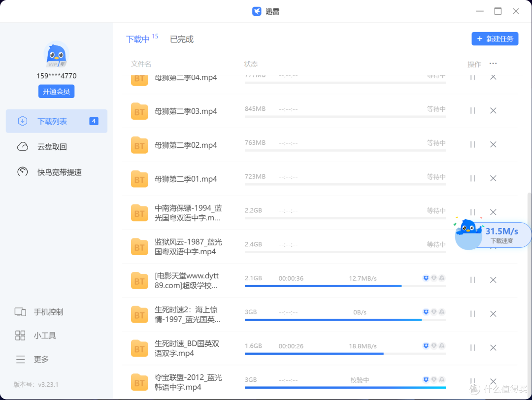
Task: Click the 状态 column header
Action: coord(251,64)
